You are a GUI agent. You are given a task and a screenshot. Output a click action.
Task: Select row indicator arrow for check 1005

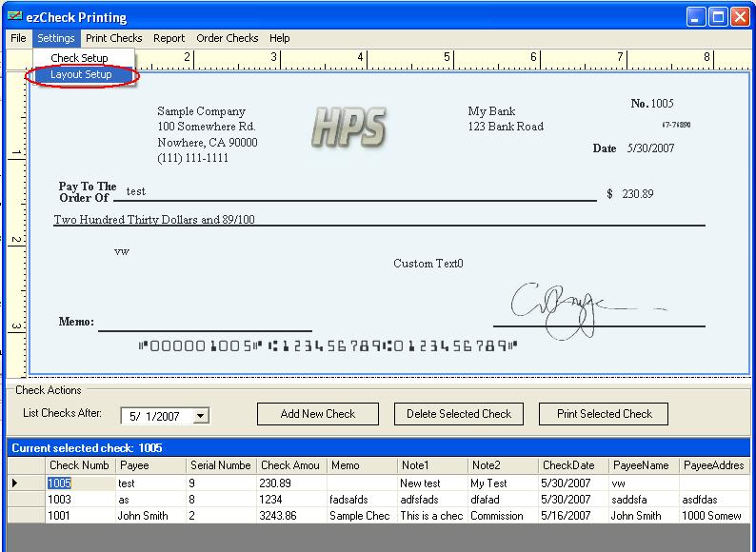point(14,483)
